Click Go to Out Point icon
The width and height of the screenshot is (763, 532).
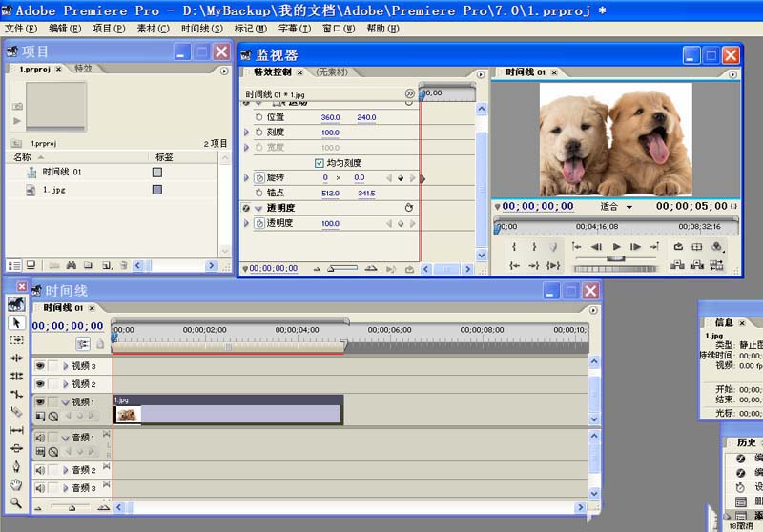(534, 265)
